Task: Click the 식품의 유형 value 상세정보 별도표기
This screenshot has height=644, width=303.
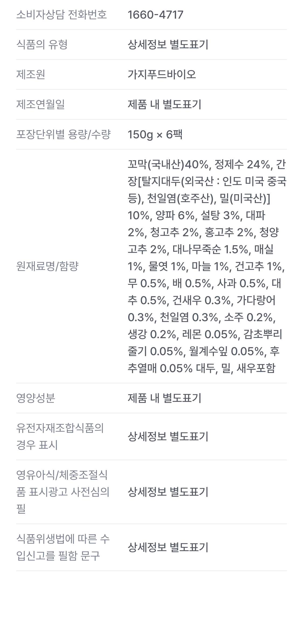Action: pos(168,45)
